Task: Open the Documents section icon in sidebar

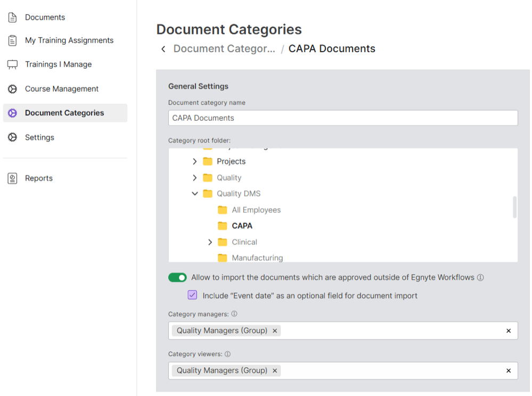Action: pyautogui.click(x=12, y=16)
